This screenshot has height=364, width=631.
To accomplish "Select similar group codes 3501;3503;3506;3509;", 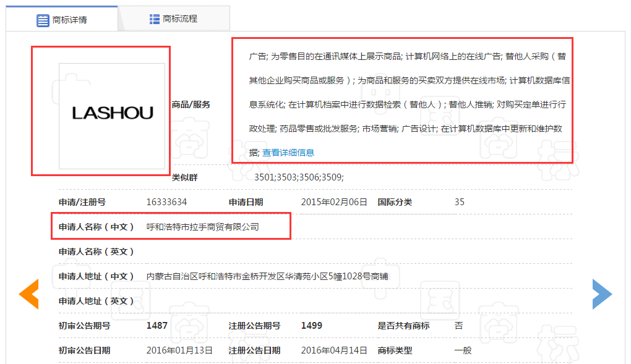I will coord(299,177).
